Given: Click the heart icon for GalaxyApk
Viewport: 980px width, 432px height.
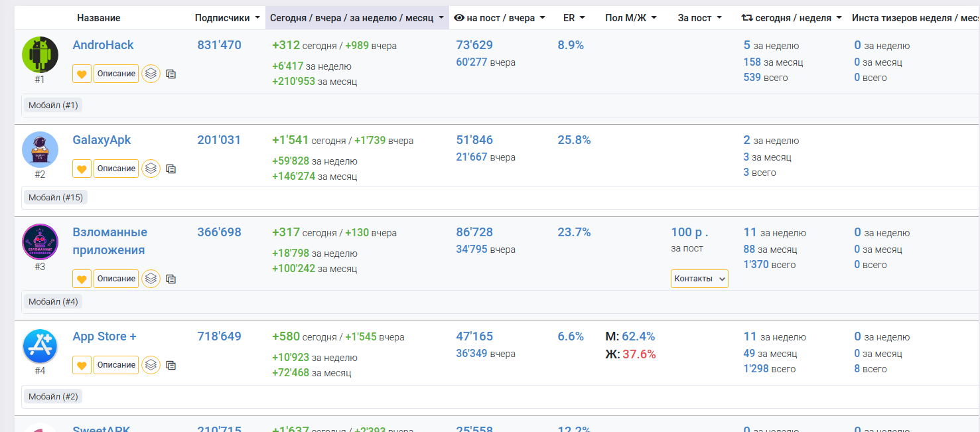Looking at the screenshot, I should click(x=82, y=169).
